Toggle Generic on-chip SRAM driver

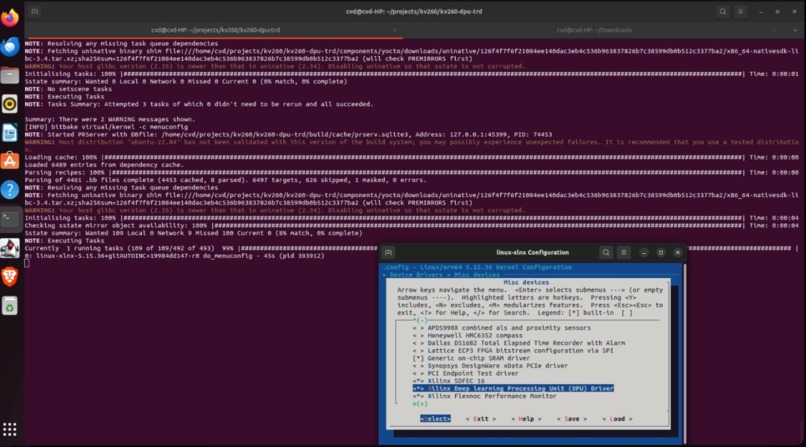(471, 358)
